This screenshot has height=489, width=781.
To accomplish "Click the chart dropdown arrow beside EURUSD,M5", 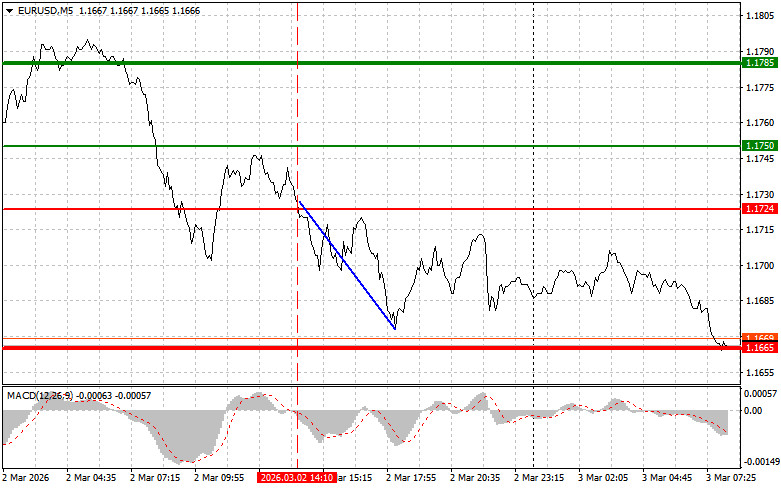I will (8, 9).
